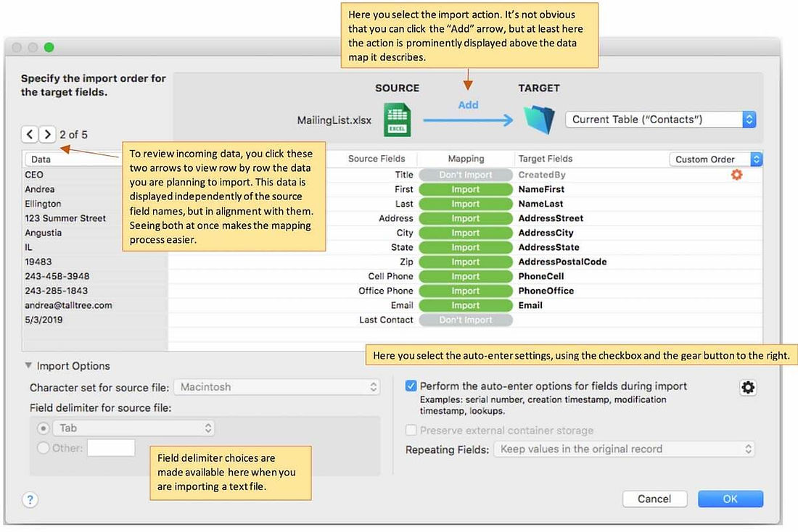This screenshot has width=798, height=532.
Task: Click the 123 Summer Street data value
Action: tap(65, 218)
